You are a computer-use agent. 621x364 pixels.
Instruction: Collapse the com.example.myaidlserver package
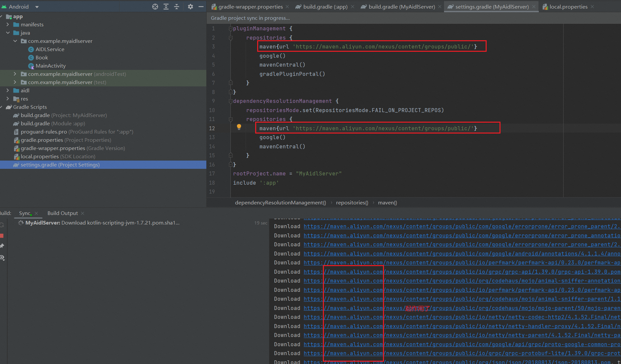[x=15, y=41]
